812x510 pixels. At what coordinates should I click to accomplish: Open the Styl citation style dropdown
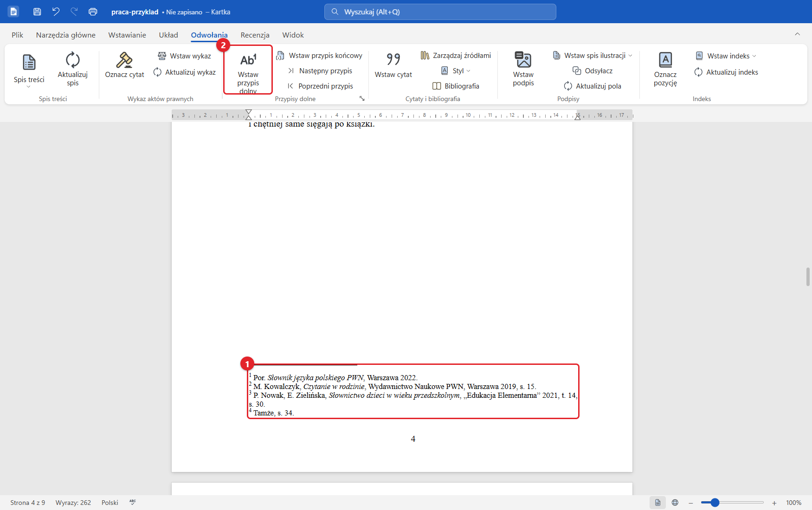(456, 70)
